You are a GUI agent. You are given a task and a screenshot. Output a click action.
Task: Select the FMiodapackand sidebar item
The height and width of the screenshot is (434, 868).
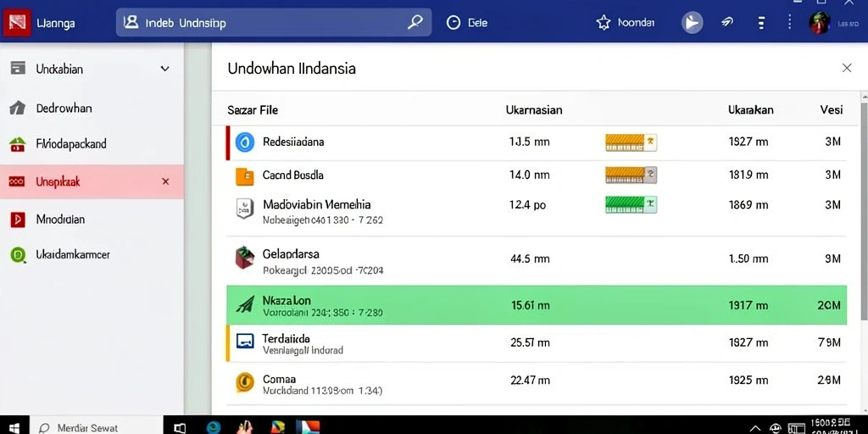click(x=92, y=144)
